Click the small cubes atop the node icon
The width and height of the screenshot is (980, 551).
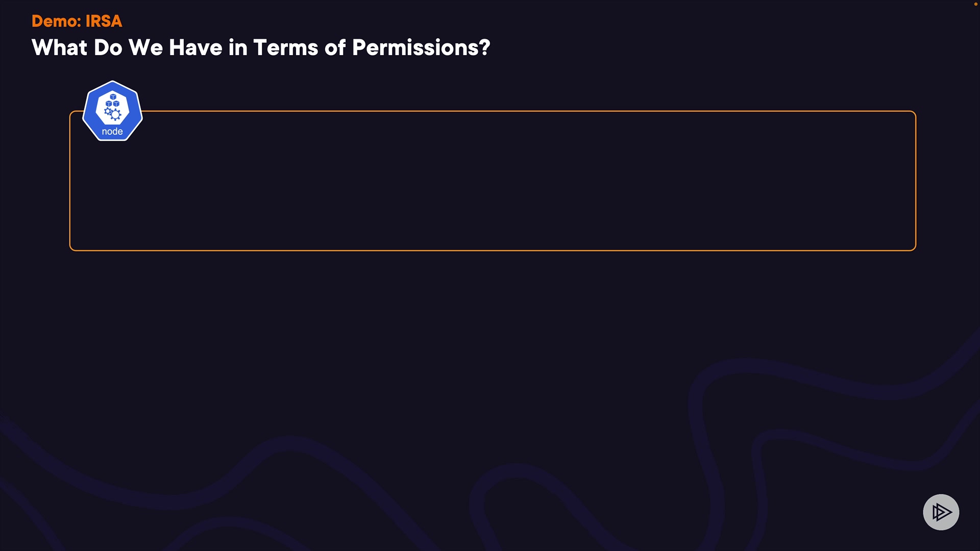113,100
